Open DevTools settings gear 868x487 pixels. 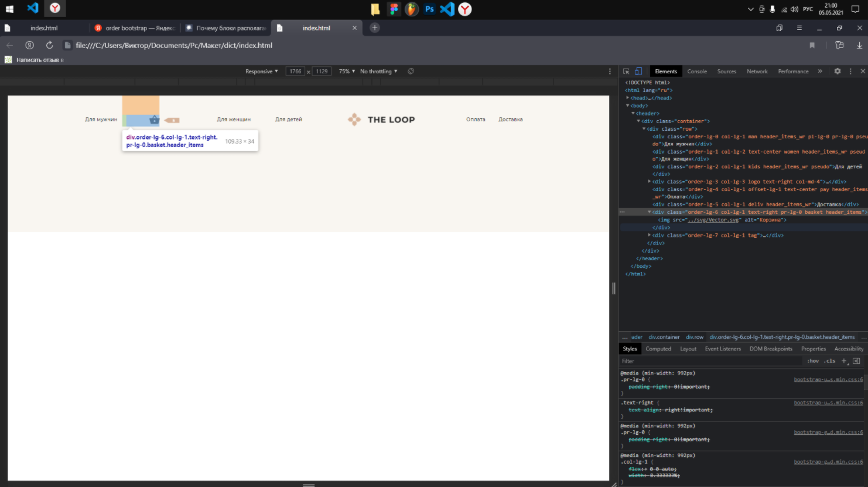(x=838, y=71)
